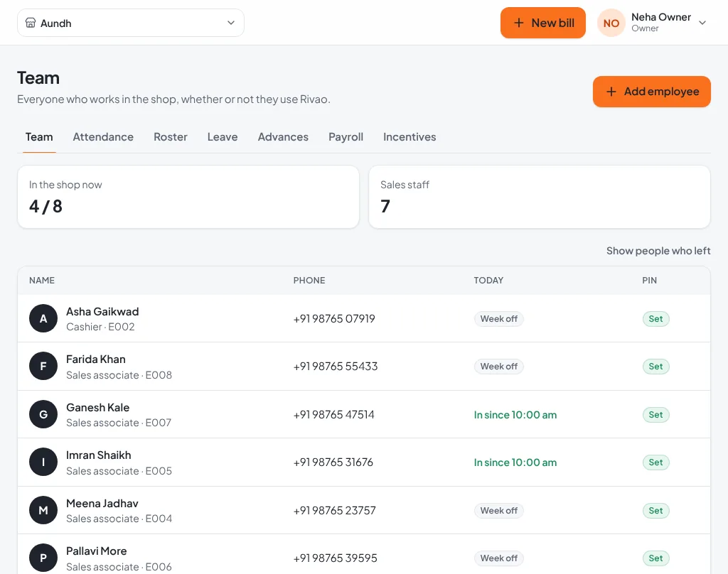The width and height of the screenshot is (728, 574).
Task: Click Ganesh Kale's avatar circle
Action: pos(43,414)
